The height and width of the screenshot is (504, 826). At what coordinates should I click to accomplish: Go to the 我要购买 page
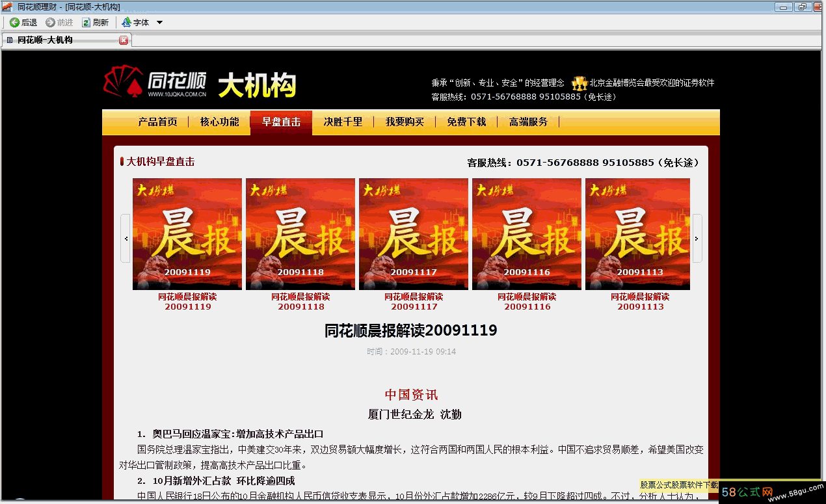(405, 122)
